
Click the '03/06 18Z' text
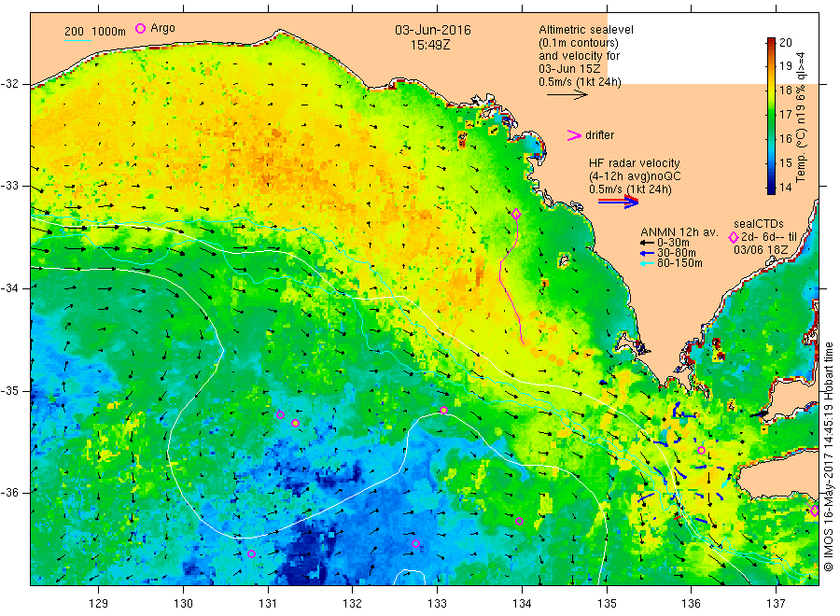761,250
